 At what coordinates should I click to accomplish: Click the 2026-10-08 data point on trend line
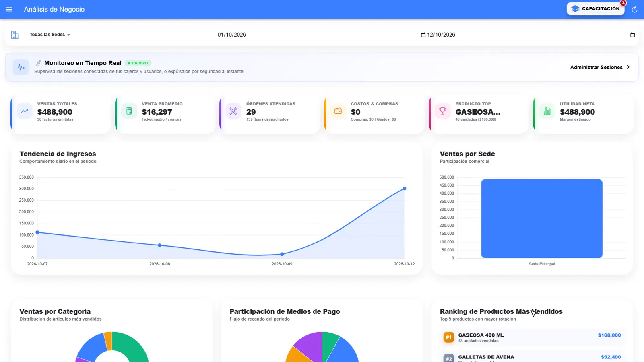tap(160, 245)
